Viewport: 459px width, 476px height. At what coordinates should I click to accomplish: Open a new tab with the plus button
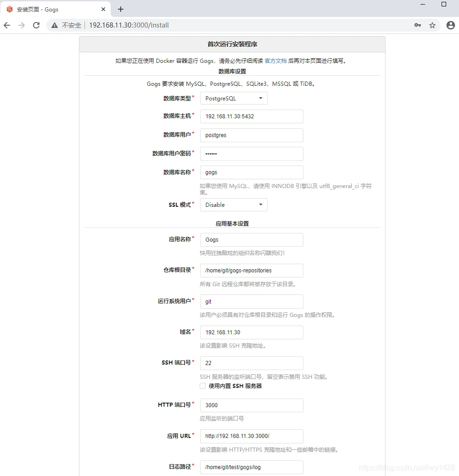pyautogui.click(x=121, y=9)
